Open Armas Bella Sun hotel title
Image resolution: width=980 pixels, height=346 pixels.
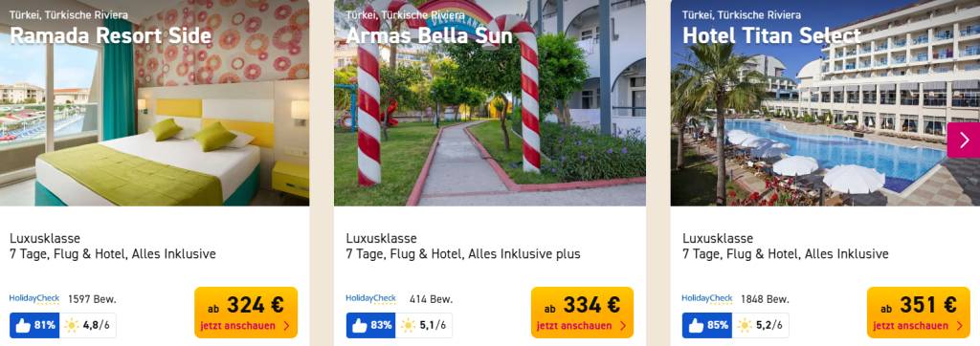[429, 35]
